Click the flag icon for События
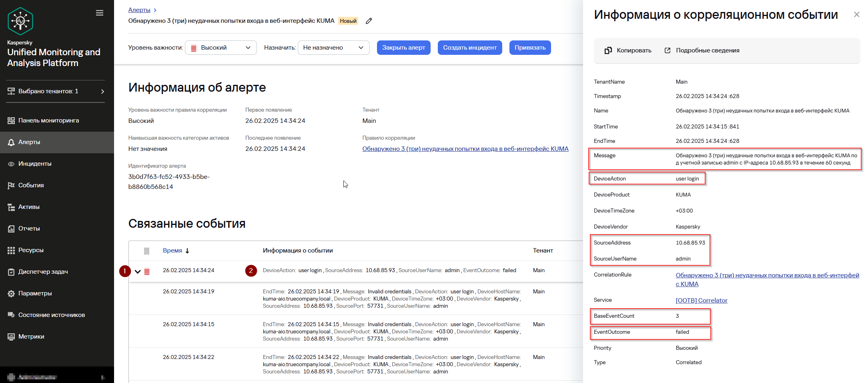Screen dimensions: 868x383 click(11, 185)
